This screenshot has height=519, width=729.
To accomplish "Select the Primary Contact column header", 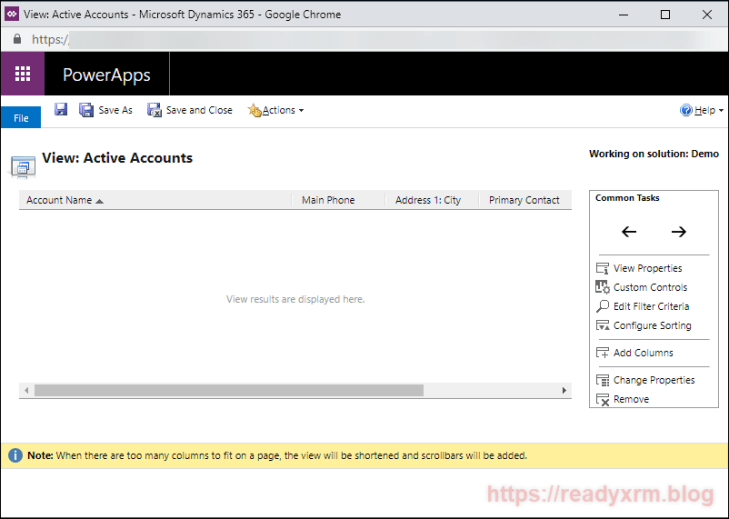I will tap(524, 200).
